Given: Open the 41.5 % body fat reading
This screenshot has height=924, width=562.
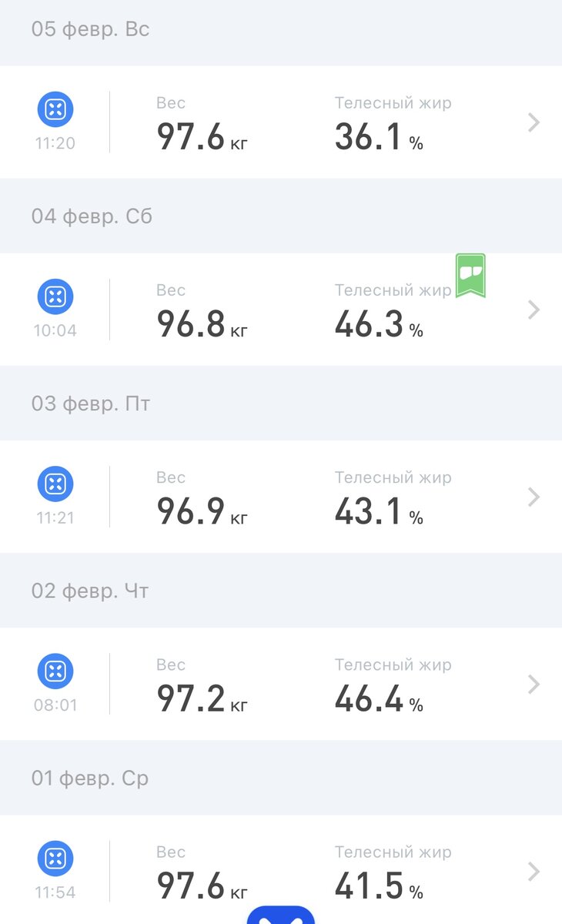Looking at the screenshot, I should pyautogui.click(x=379, y=887).
